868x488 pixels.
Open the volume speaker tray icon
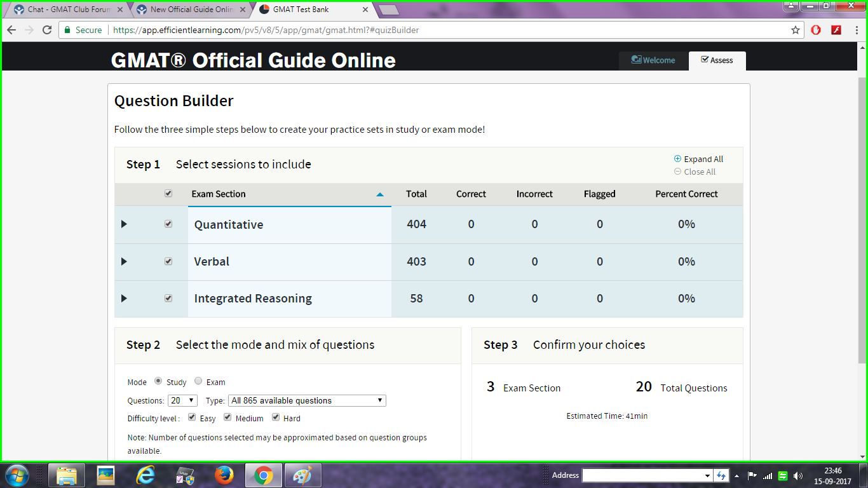pyautogui.click(x=798, y=475)
